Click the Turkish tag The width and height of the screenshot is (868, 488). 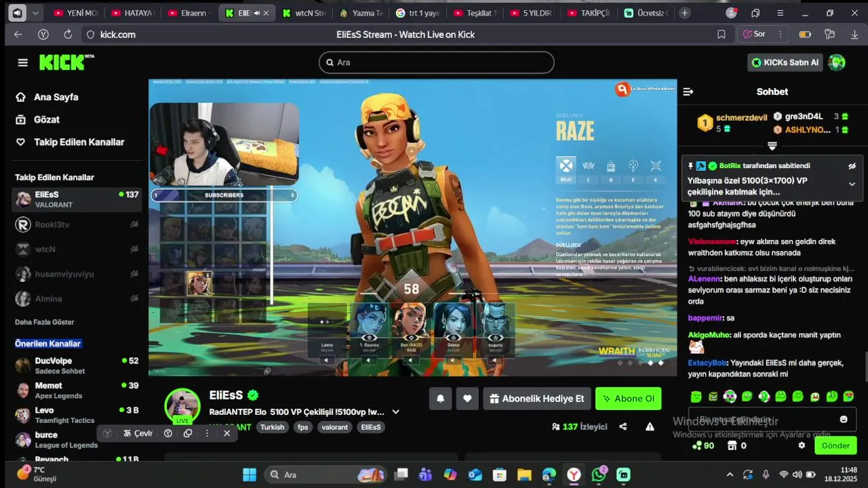click(273, 427)
